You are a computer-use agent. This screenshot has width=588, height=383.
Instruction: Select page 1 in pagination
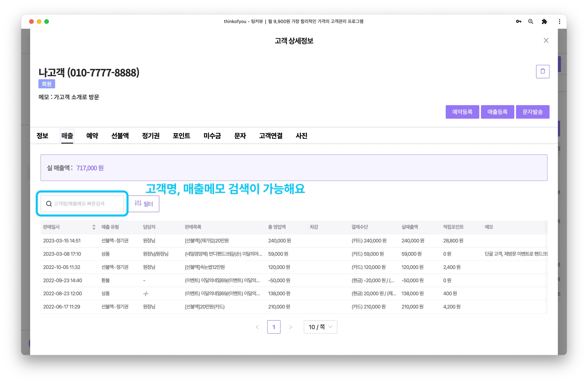(274, 327)
